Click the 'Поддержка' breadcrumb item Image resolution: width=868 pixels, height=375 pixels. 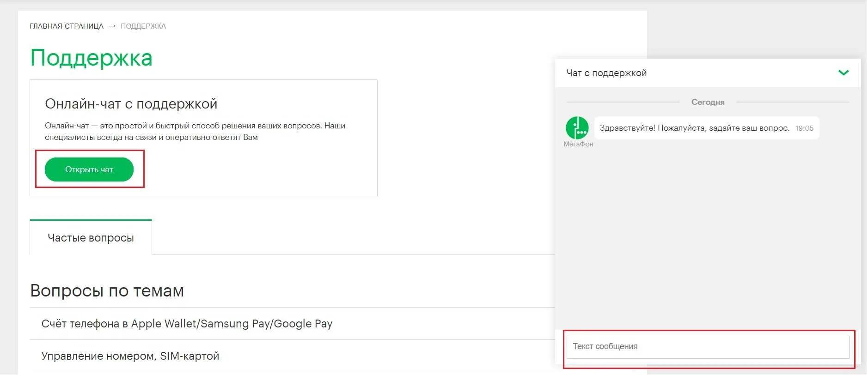click(143, 26)
